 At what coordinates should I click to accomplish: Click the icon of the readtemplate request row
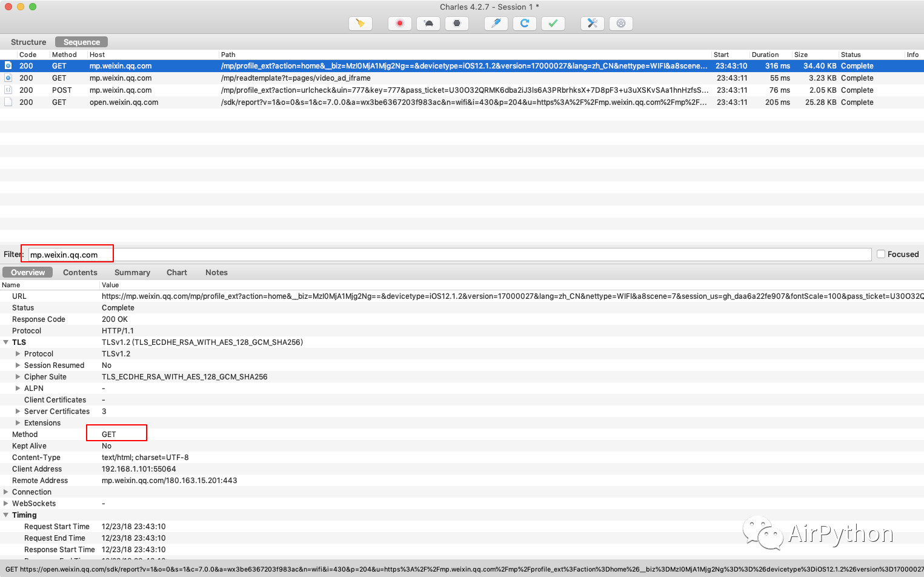(x=8, y=78)
